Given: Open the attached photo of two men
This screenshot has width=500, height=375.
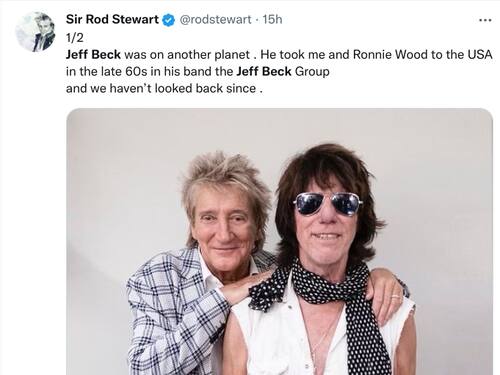Looking at the screenshot, I should (x=279, y=242).
